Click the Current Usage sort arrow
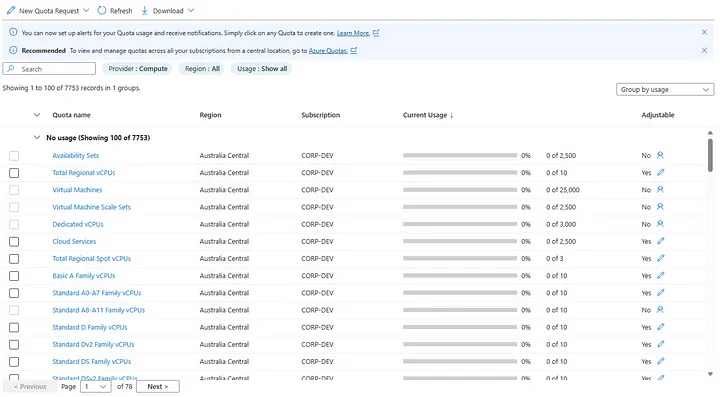 (x=451, y=115)
